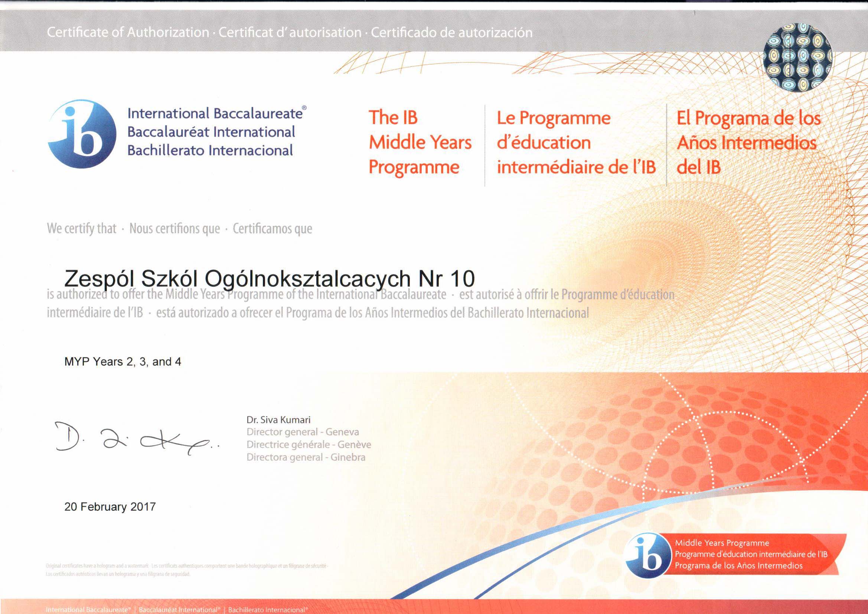Click the 'Baccalauréat International' line
This screenshot has height=614, width=868.
point(211,131)
